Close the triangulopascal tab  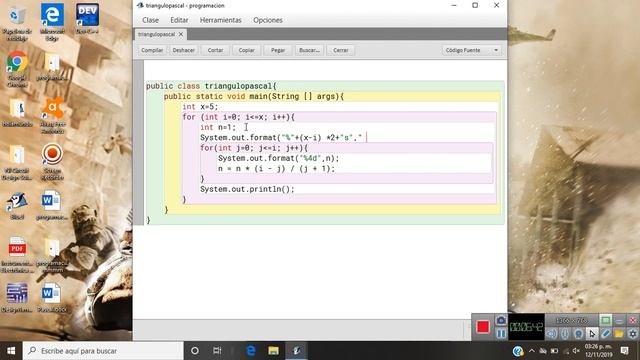[x=181, y=34]
